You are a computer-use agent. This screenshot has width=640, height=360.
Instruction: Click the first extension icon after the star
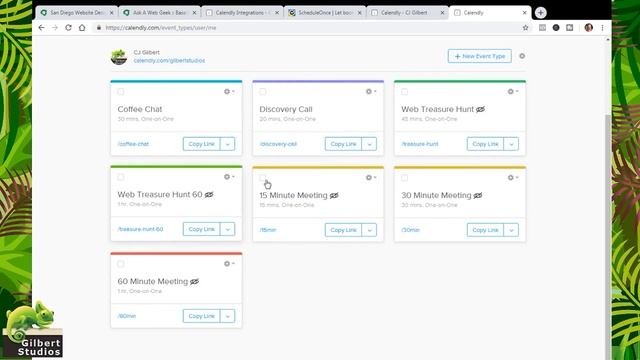(542, 28)
